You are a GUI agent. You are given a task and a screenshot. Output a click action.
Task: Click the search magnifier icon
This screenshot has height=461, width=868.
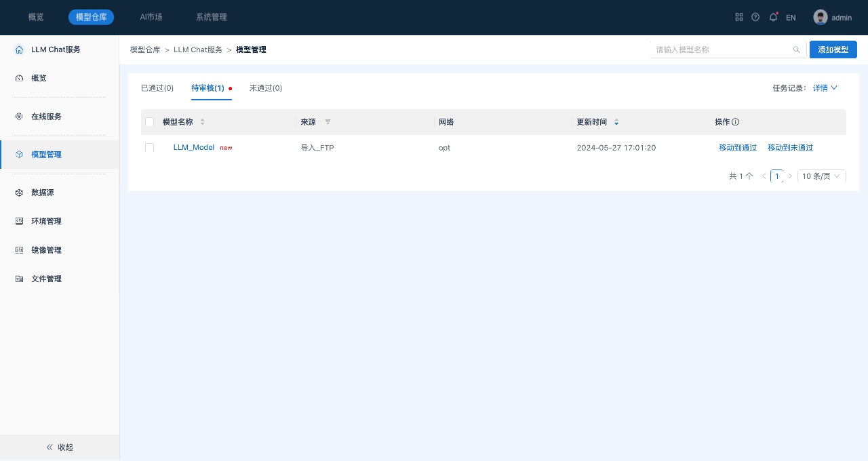pos(797,49)
